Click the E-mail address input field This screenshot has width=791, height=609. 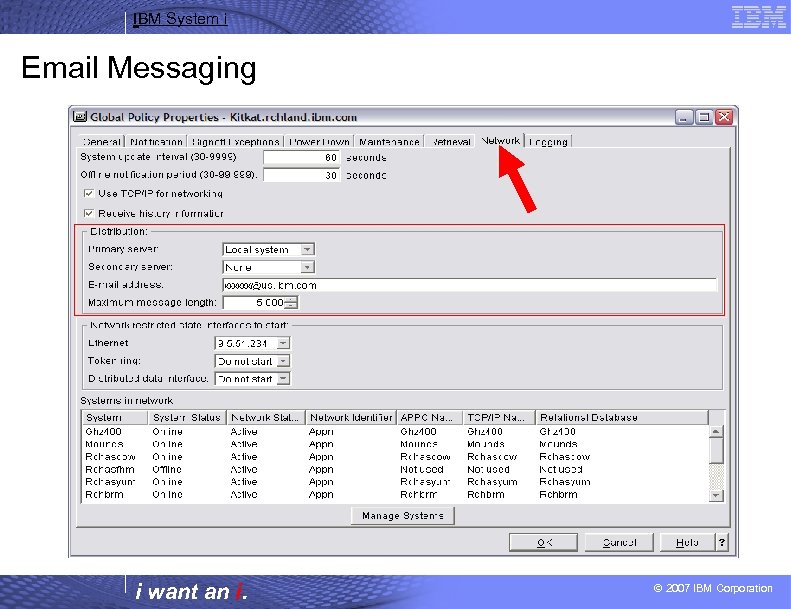[x=469, y=285]
